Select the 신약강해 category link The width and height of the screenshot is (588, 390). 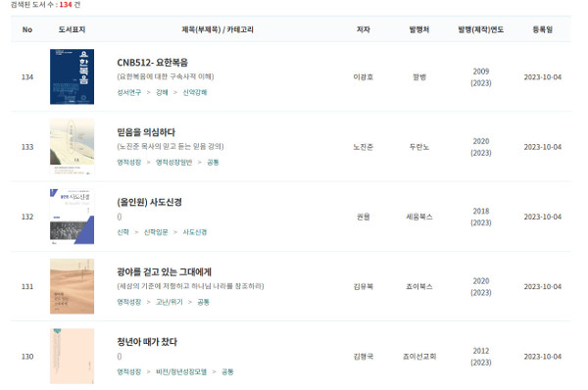coord(195,92)
